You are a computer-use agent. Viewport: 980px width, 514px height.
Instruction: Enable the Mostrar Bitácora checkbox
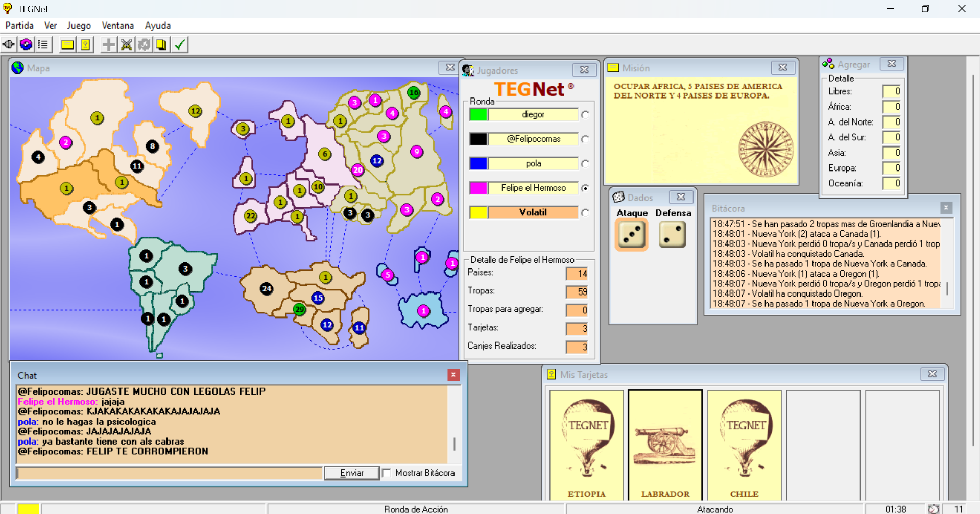tap(387, 473)
